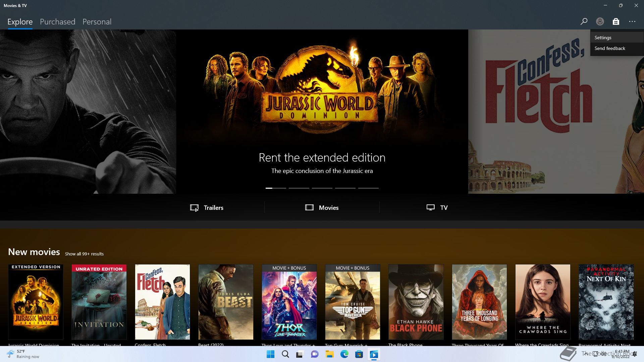The height and width of the screenshot is (362, 644).
Task: Launch Microsoft Edge from the taskbar
Action: pyautogui.click(x=344, y=354)
